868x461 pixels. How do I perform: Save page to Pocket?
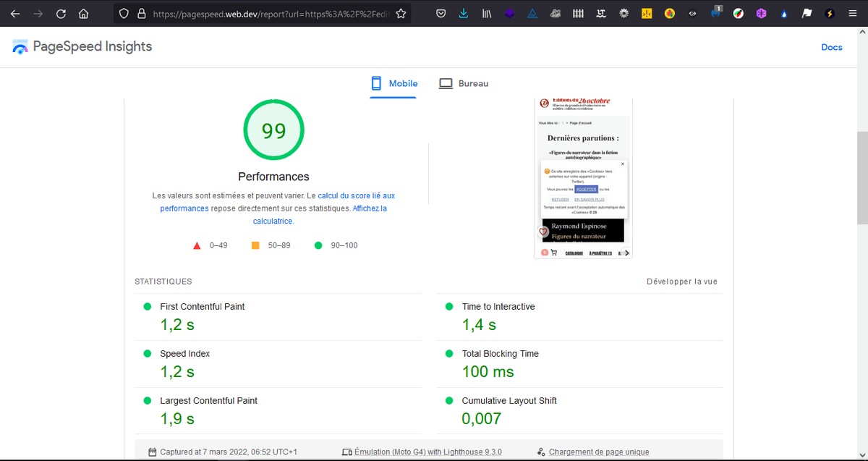(x=441, y=13)
